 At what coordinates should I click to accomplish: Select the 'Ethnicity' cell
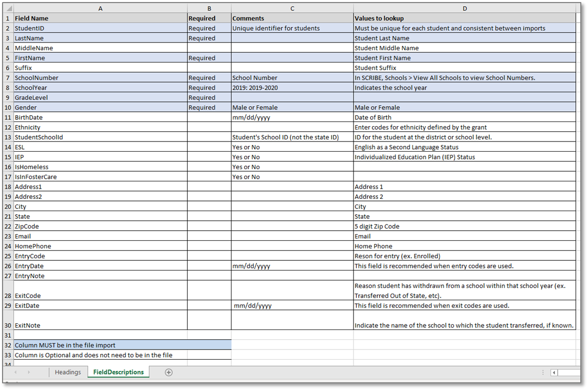click(x=101, y=127)
